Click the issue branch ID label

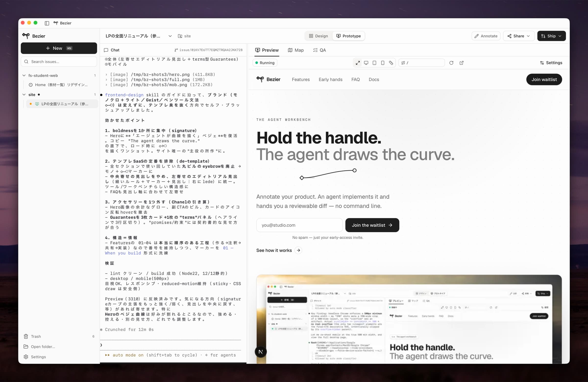point(208,50)
